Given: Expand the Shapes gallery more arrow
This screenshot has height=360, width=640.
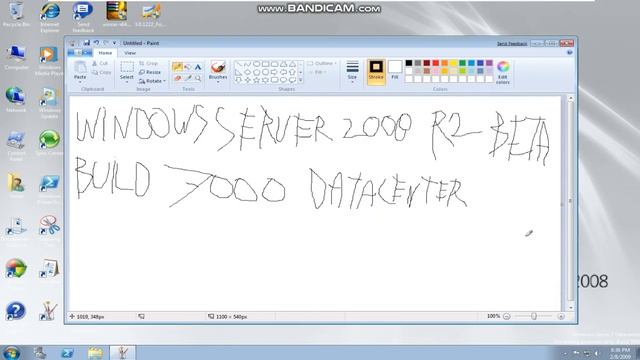Looking at the screenshot, I should [x=301, y=80].
